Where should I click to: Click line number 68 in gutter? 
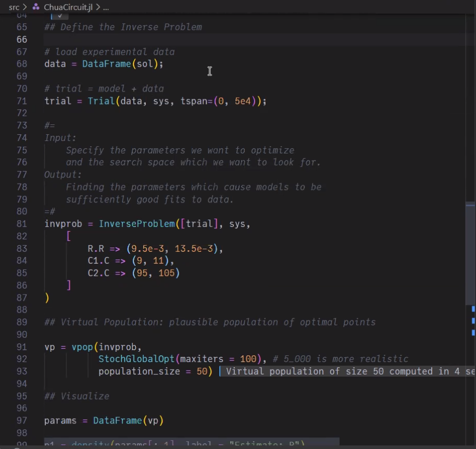tap(21, 64)
